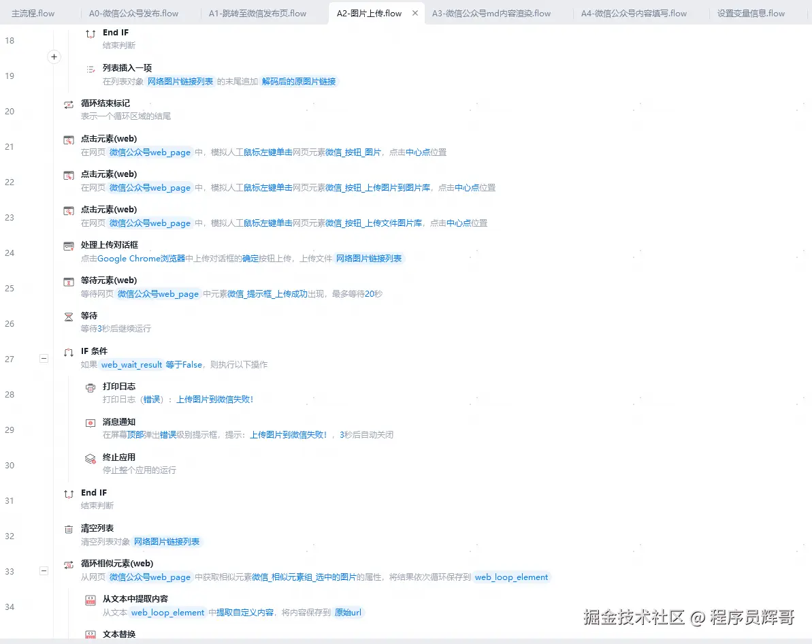Select the 终止应用 step title
The image size is (812, 644).
click(118, 457)
